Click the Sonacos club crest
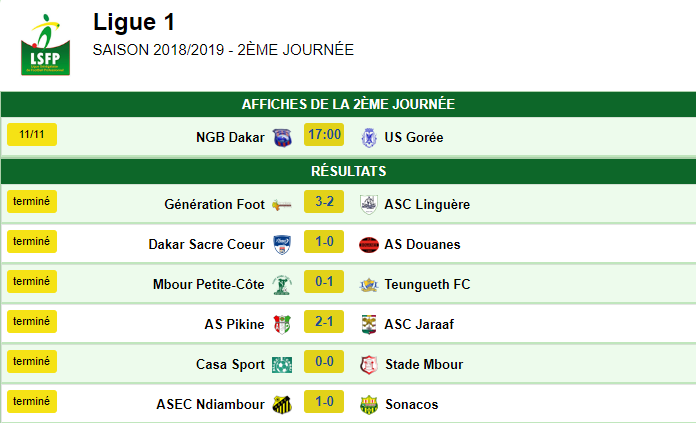 coord(369,405)
